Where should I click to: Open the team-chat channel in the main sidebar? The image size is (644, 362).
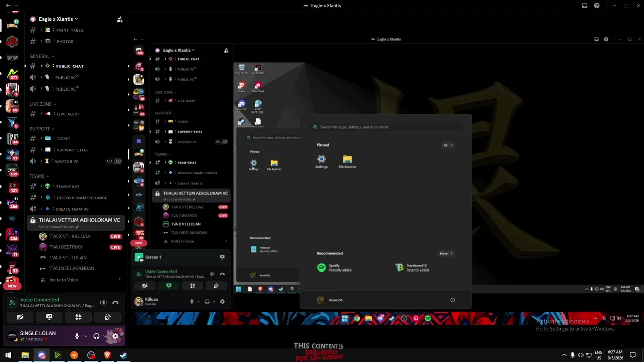tap(76, 186)
